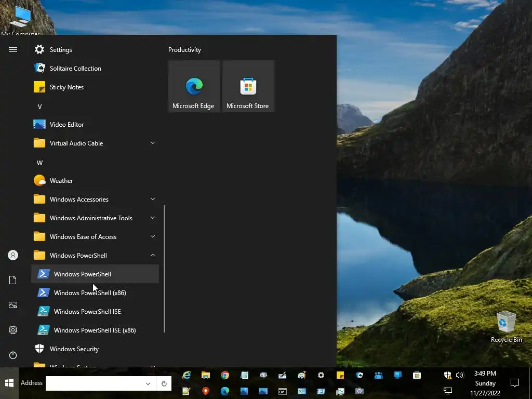
Task: Click the network tray icon
Action: coord(448,391)
